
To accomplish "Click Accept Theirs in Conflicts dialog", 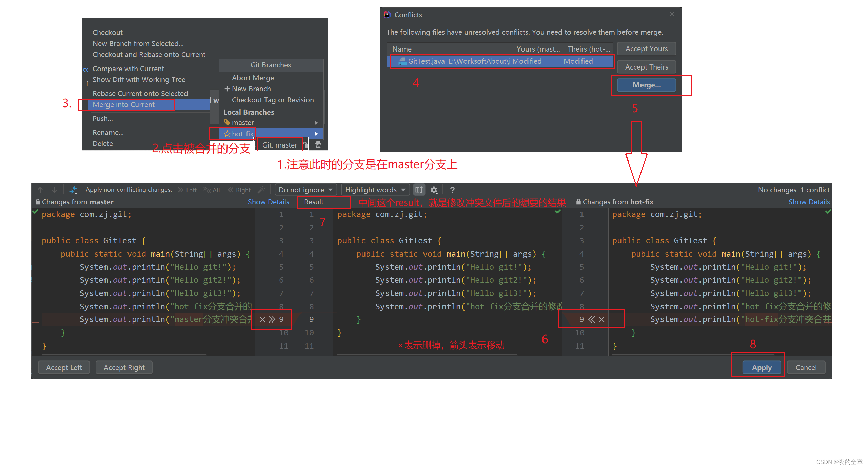I will [646, 67].
